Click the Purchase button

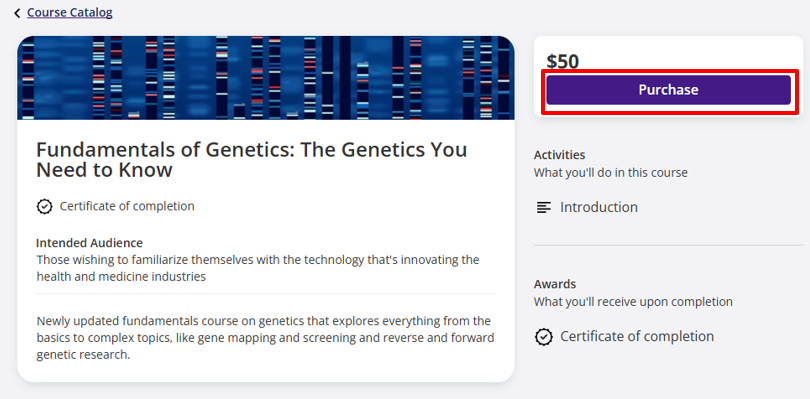[668, 90]
